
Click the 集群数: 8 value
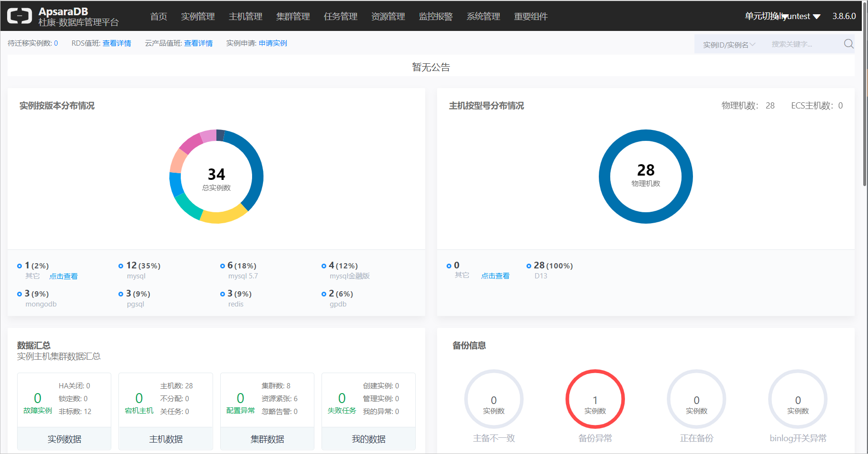coord(276,386)
